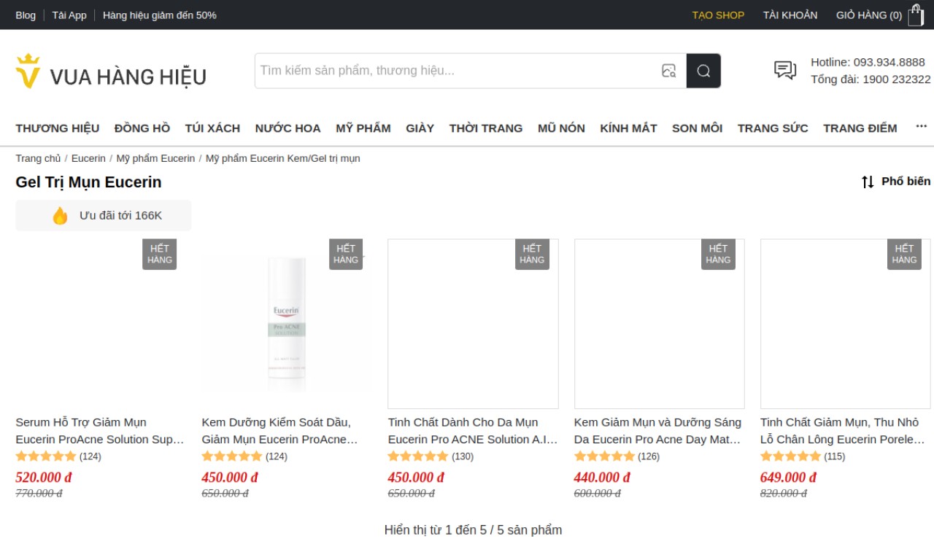Open the MŨ NÓN menu

pos(561,128)
